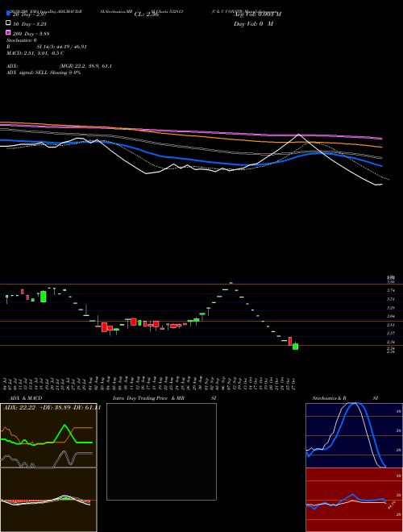
Task: Click the 3.74 price axis label
Action: pyautogui.click(x=391, y=290)
